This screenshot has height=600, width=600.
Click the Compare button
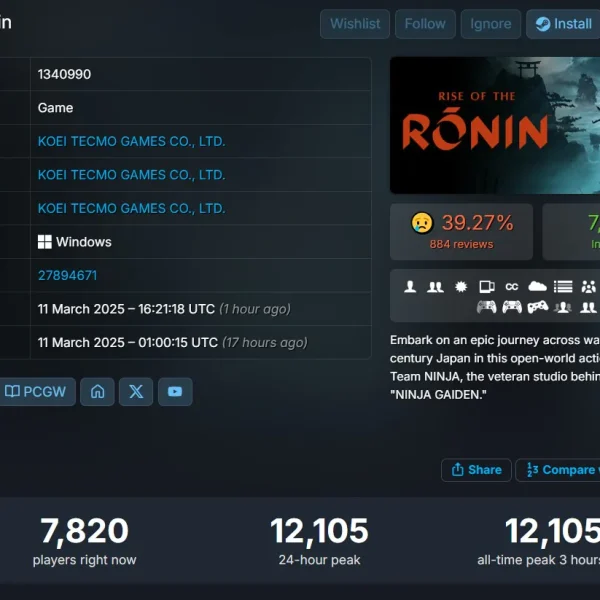coord(559,470)
